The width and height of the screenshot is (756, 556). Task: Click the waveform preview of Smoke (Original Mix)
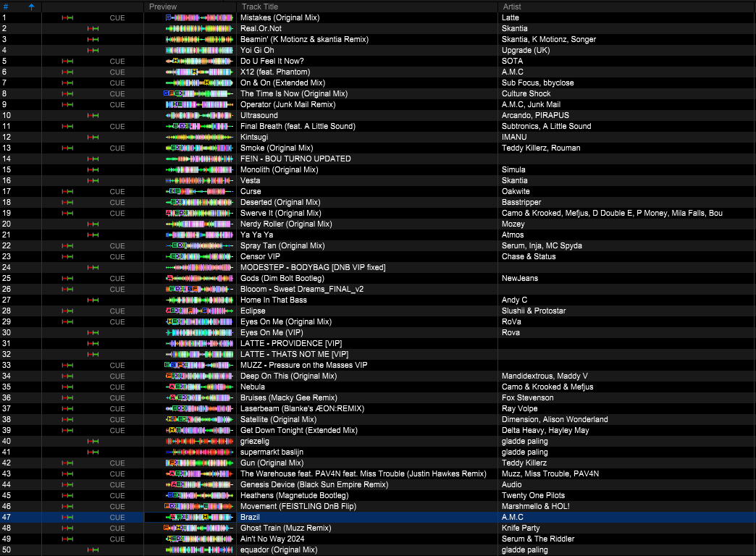point(190,148)
